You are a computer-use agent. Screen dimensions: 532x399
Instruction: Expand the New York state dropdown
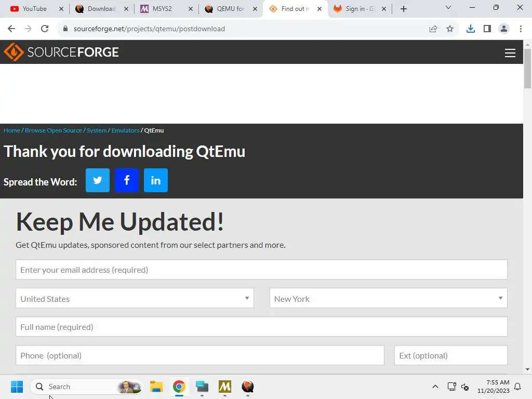(388, 298)
